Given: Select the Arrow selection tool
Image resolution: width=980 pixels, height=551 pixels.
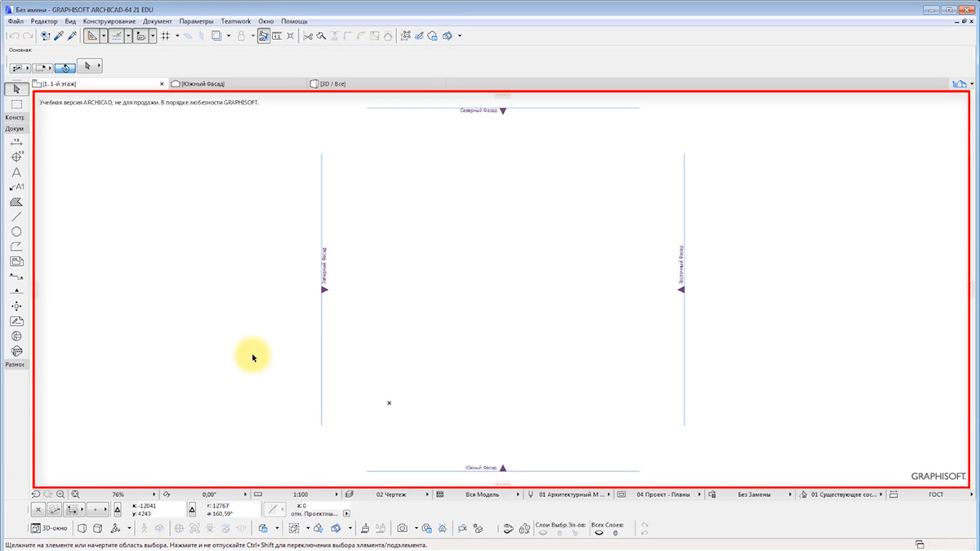Looking at the screenshot, I should [16, 89].
